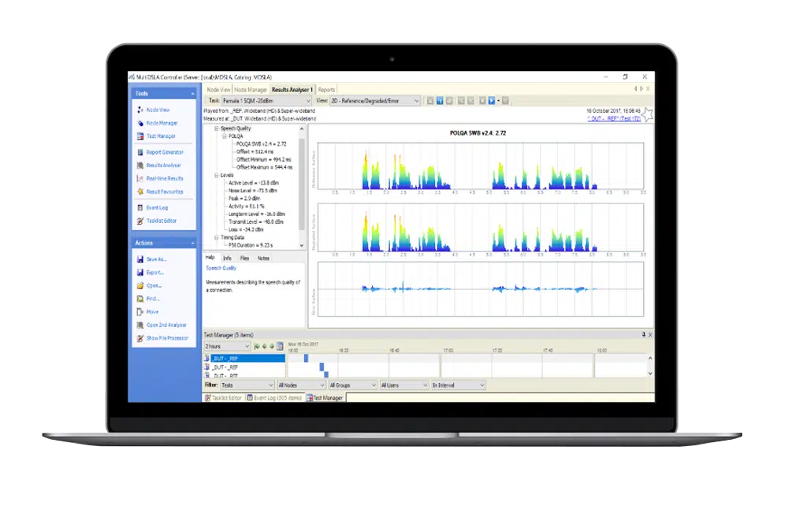Open the In Interval filter dropdown
Image resolution: width=788 pixels, height=532 pixels.
click(x=459, y=385)
